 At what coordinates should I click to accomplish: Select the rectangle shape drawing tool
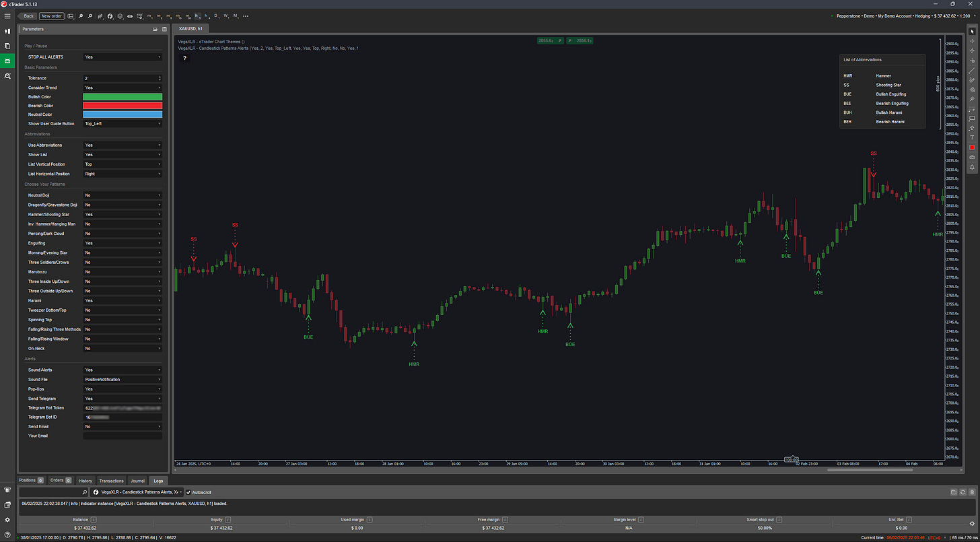click(x=972, y=118)
